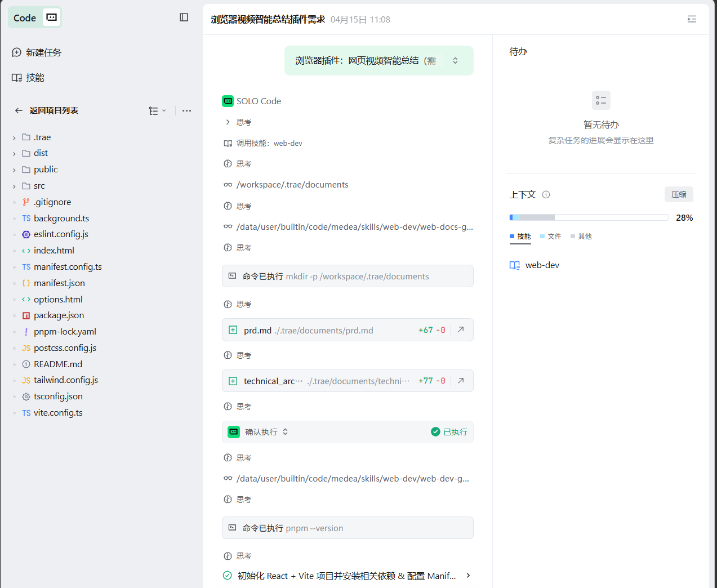The height and width of the screenshot is (588, 717).
Task: Open the mkdir -p command executed block
Action: tap(348, 276)
